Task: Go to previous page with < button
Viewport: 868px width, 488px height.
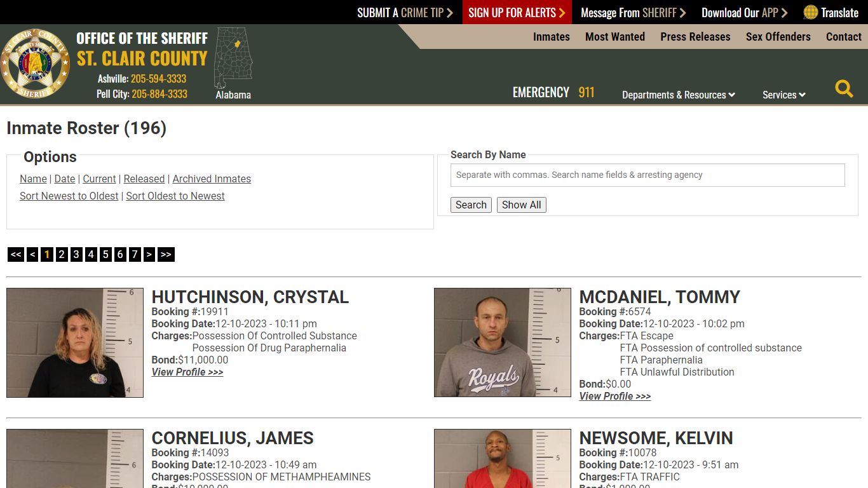Action: (x=32, y=255)
